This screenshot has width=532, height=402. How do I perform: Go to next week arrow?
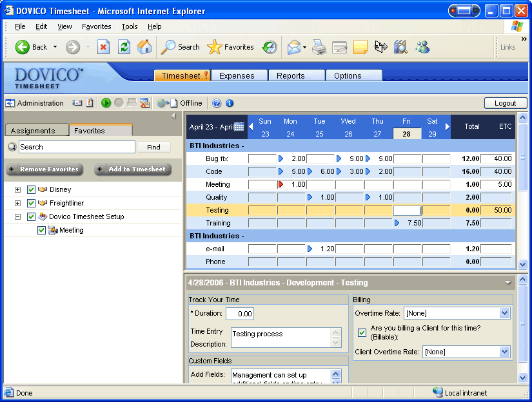click(x=448, y=127)
